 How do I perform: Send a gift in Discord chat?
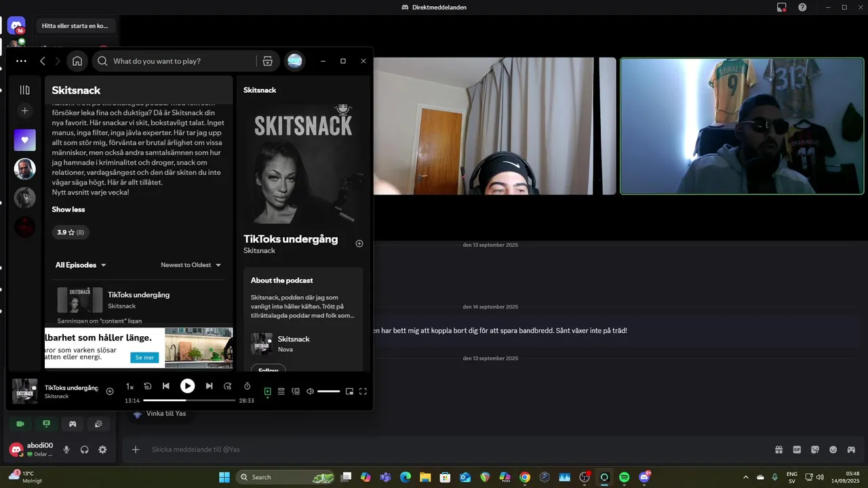coord(779,449)
